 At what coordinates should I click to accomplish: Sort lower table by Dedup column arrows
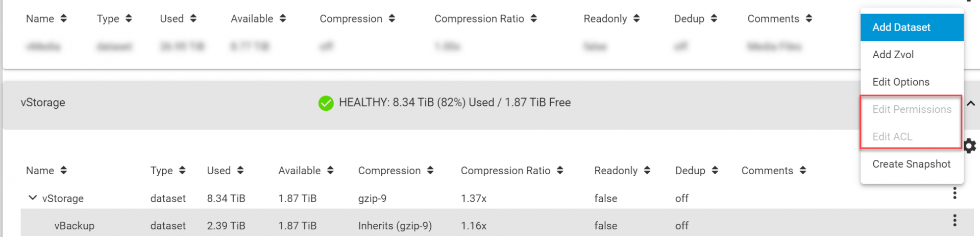coord(715,171)
